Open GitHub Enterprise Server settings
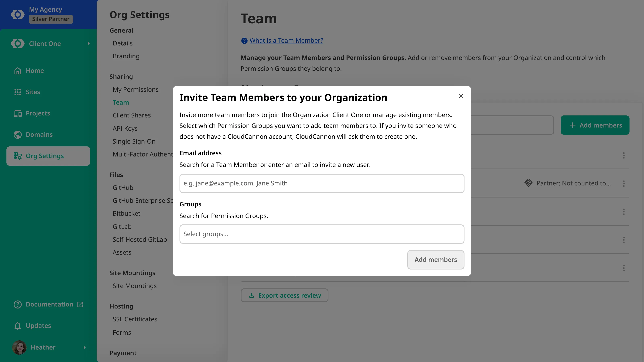The height and width of the screenshot is (362, 644). coord(143,200)
